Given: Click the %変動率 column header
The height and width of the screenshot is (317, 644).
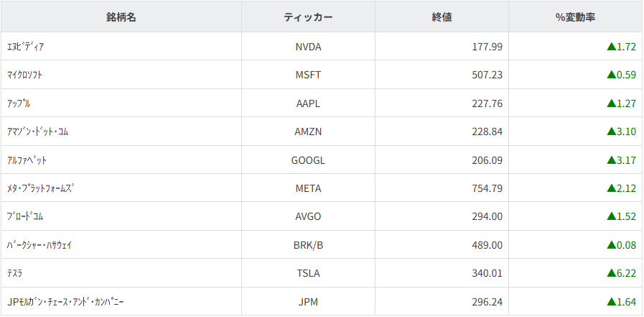Looking at the screenshot, I should point(576,17).
